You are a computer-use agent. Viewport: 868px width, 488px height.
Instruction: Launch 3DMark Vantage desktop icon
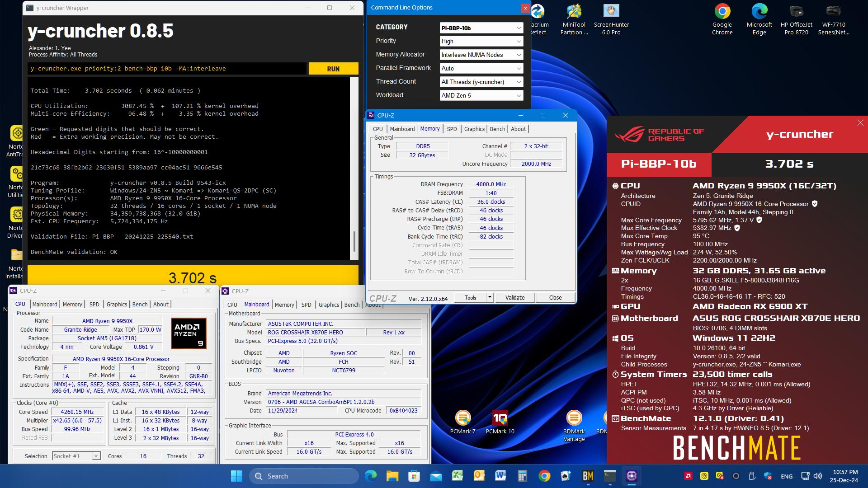(x=574, y=426)
